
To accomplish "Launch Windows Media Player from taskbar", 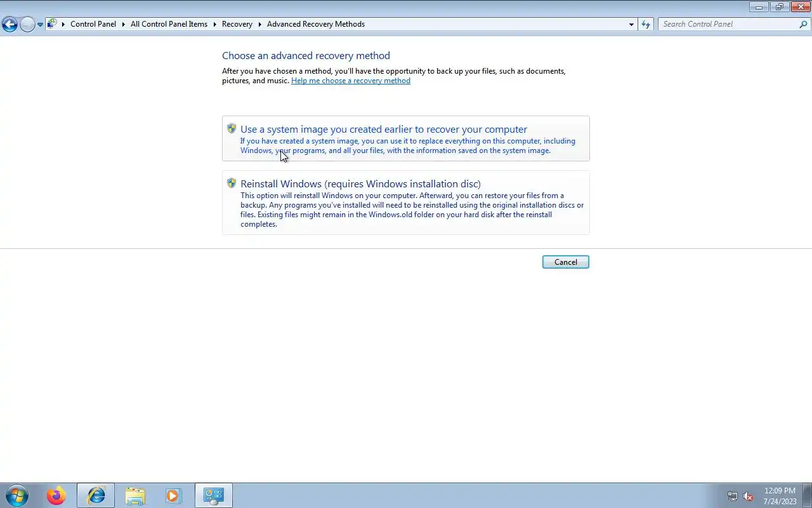I will tap(174, 495).
